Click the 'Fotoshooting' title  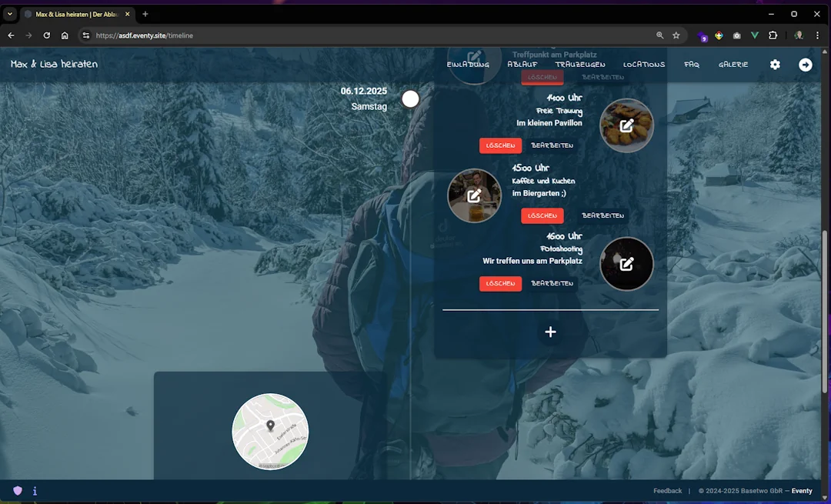pos(561,249)
